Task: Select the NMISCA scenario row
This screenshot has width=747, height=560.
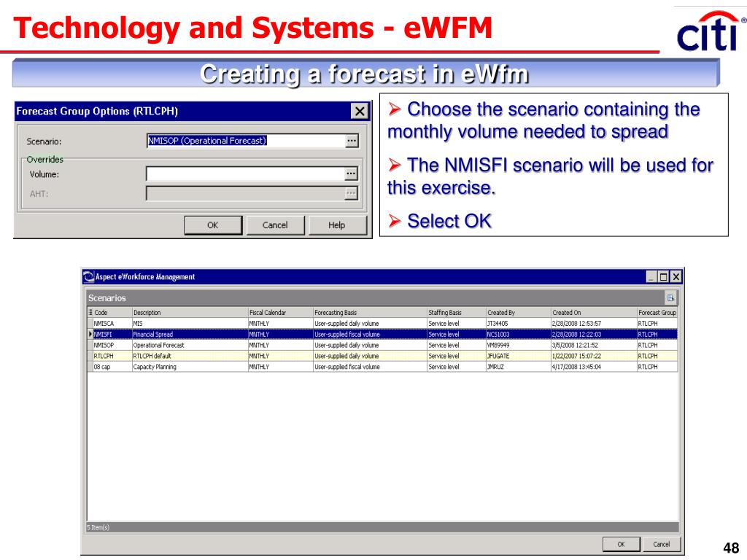Action: (x=382, y=323)
